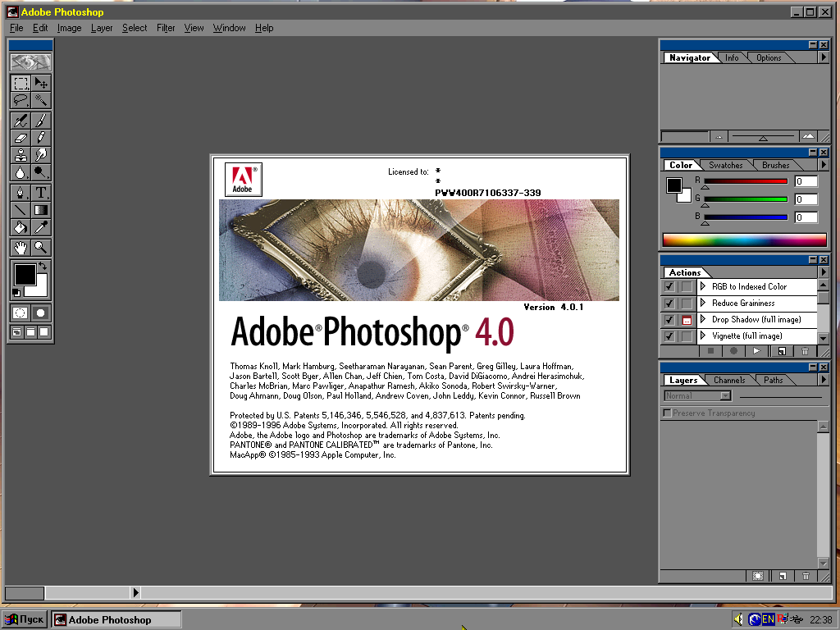Click the color spectrum bar in Color palette

click(x=744, y=240)
